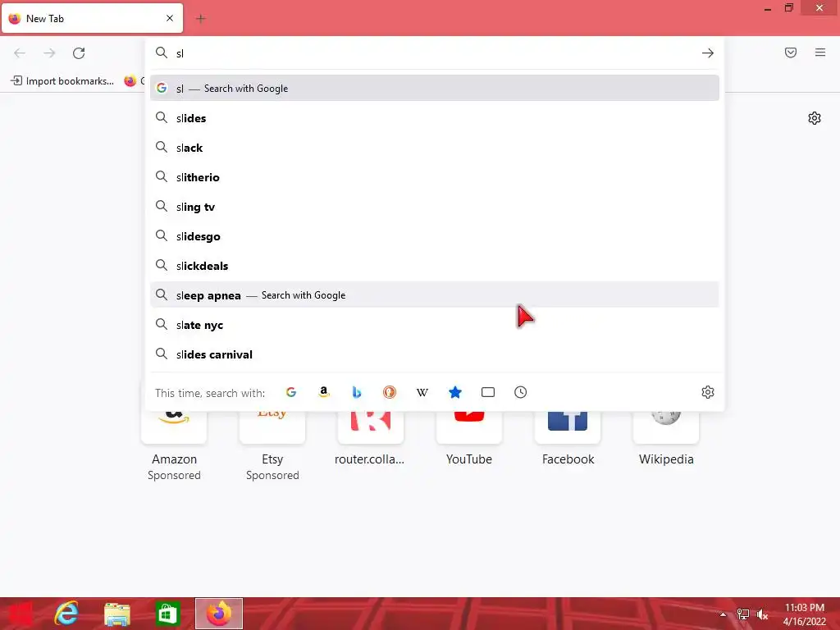Pick the 'slate nyc' suggestion
840x630 pixels.
[x=435, y=325]
